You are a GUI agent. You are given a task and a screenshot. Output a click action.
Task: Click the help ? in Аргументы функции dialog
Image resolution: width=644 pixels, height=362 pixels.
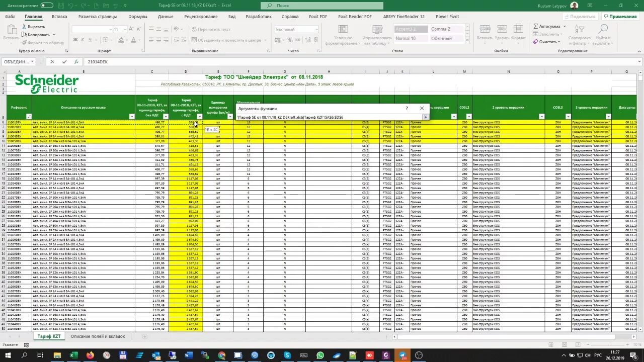click(x=407, y=108)
